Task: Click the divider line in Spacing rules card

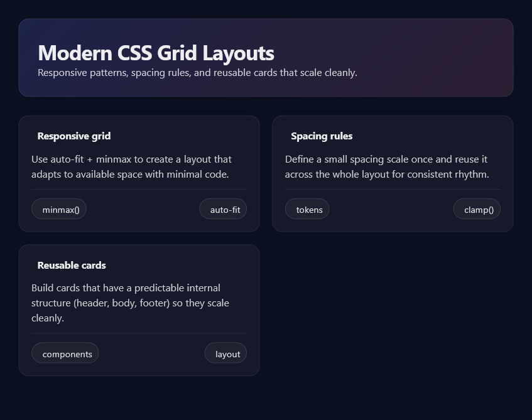Action: (x=393, y=189)
